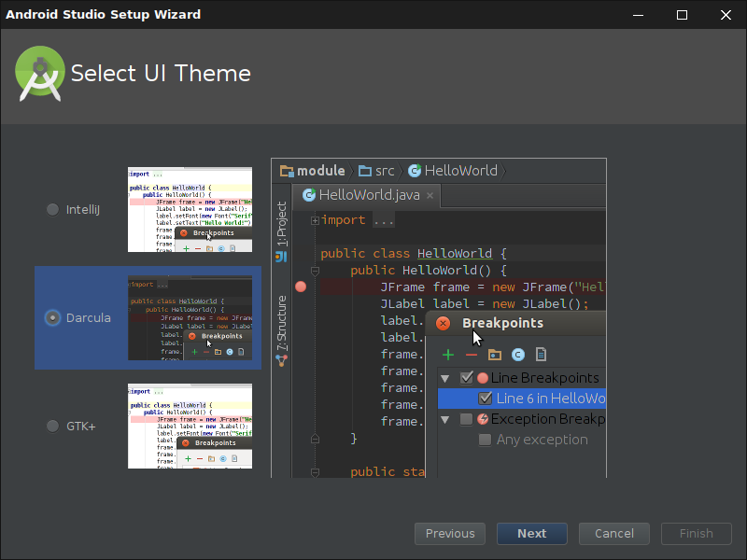Click the IntelliJ theme preview thumbnail
Viewport: 747px width, 560px height.
coord(190,210)
